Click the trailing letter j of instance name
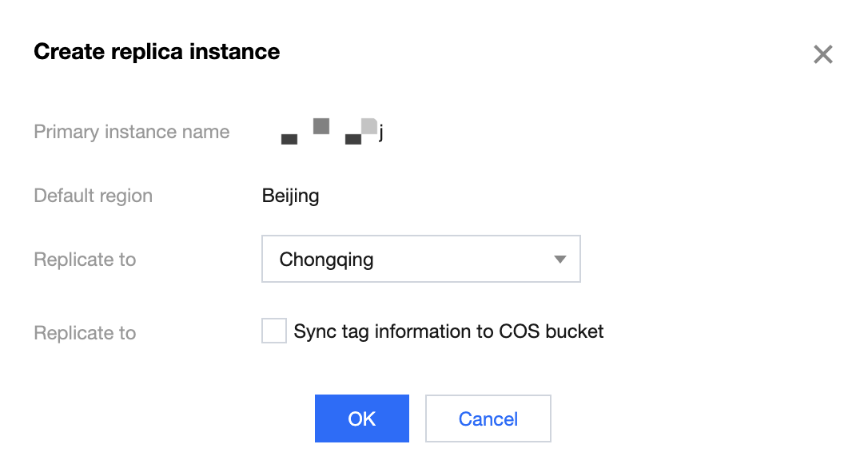The image size is (868, 476). pos(381,133)
